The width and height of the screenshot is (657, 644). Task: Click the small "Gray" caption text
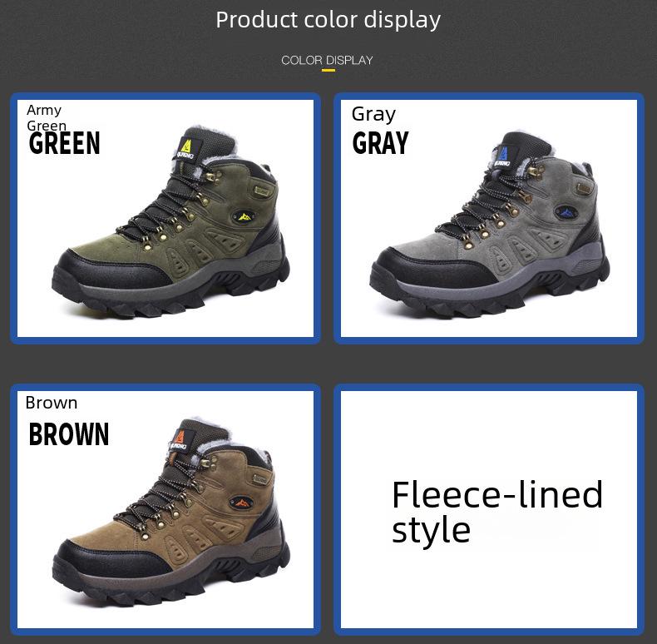(373, 114)
